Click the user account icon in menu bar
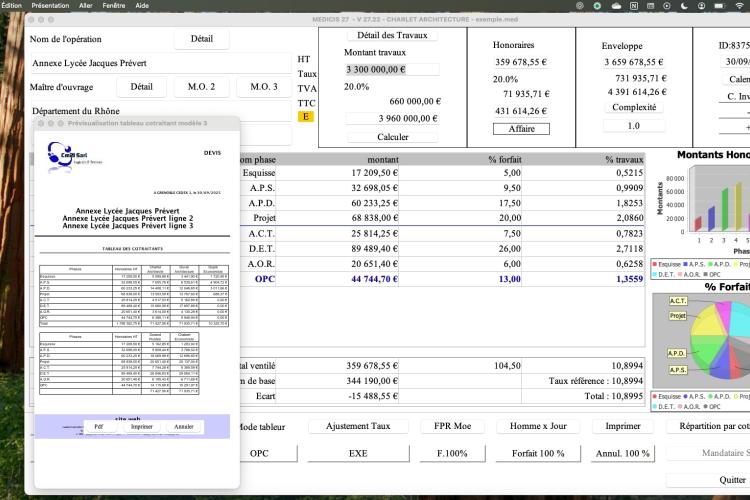 pyautogui.click(x=701, y=6)
